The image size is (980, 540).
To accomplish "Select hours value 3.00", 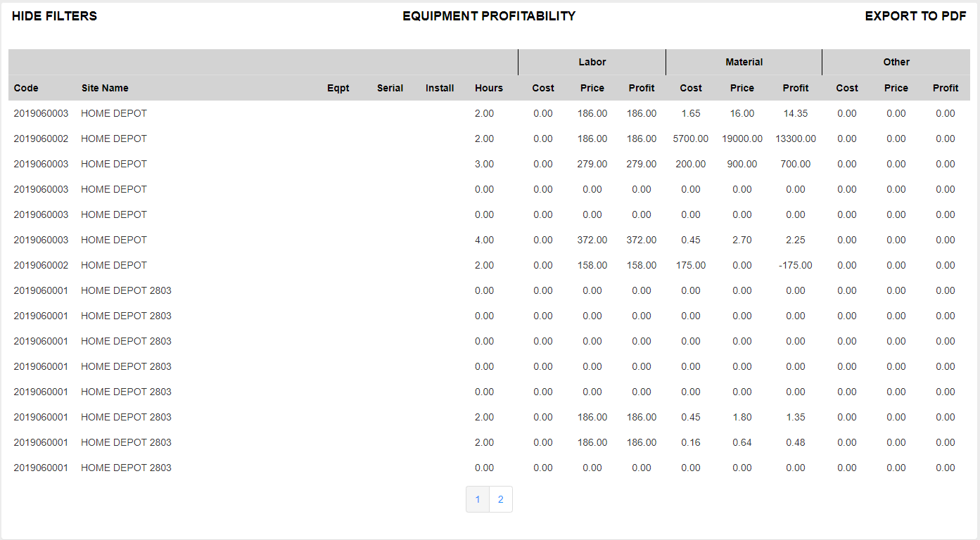I will [x=485, y=164].
